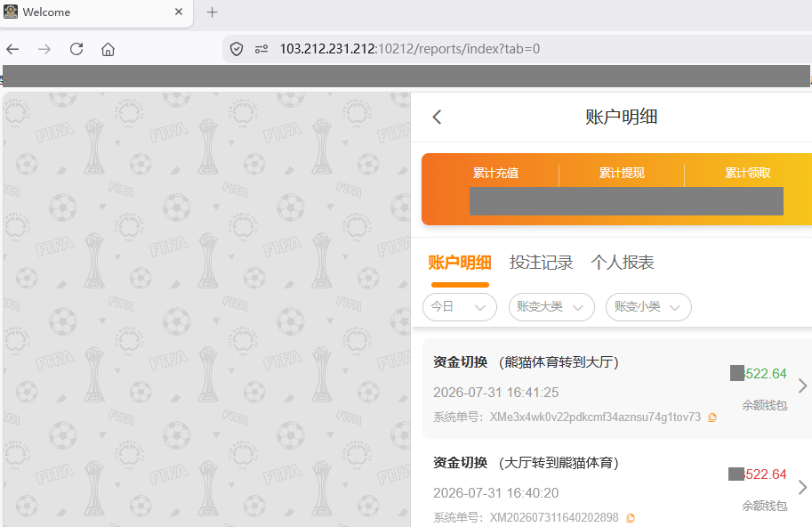Click the 累计充值 label

click(x=495, y=173)
